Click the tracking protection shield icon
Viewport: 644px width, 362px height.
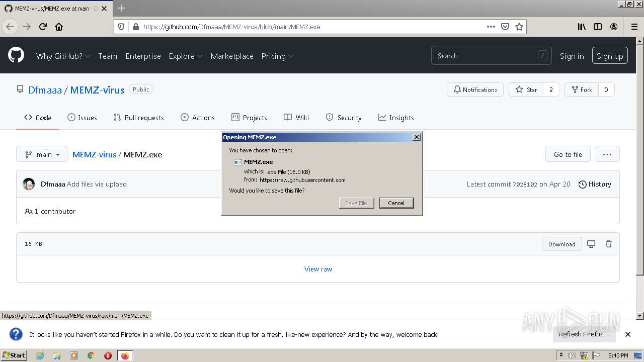pos(121,27)
